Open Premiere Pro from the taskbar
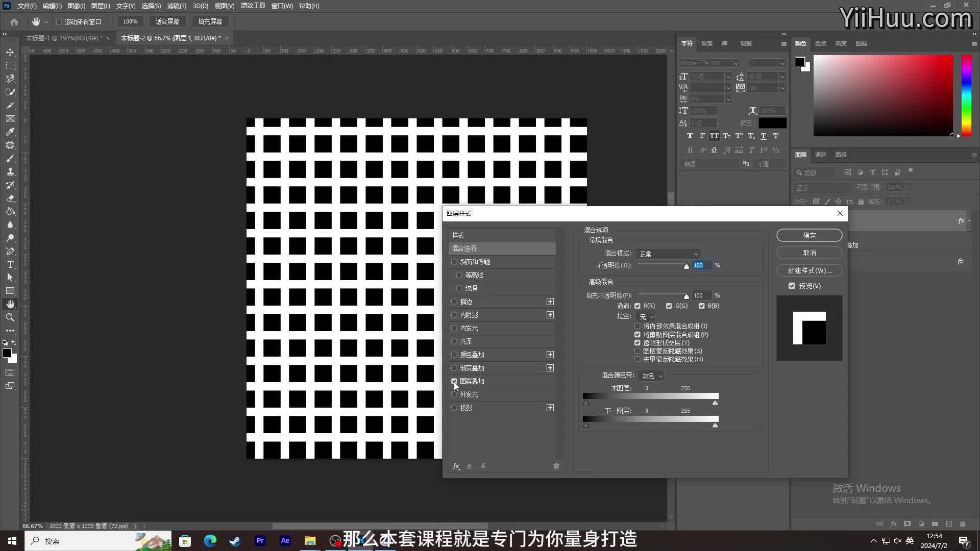Viewport: 980px width, 551px height. [x=260, y=541]
